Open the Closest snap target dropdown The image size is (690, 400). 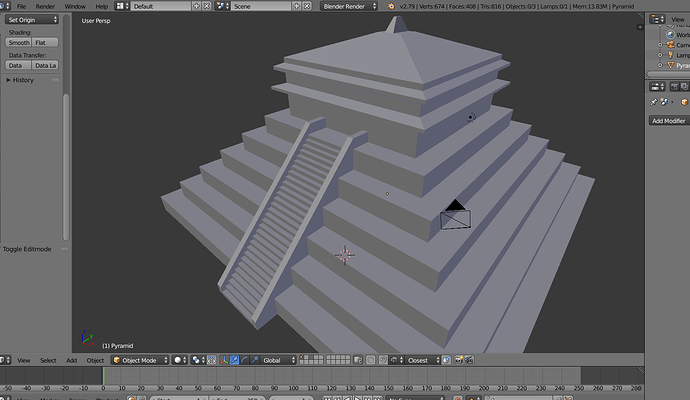[x=422, y=360]
